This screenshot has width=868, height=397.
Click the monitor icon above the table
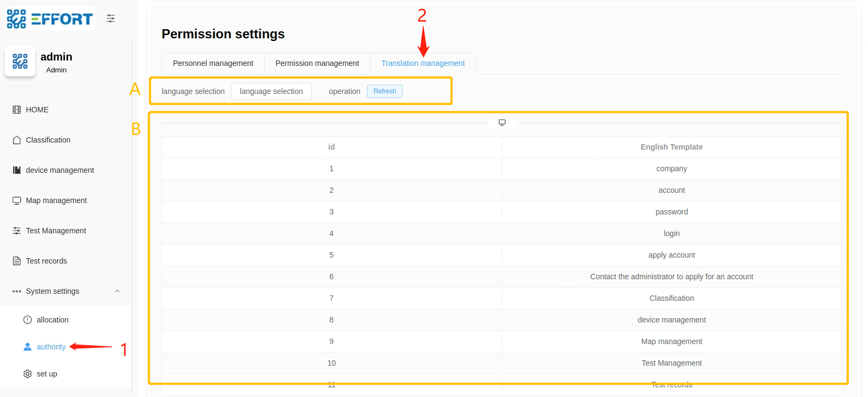coord(502,123)
